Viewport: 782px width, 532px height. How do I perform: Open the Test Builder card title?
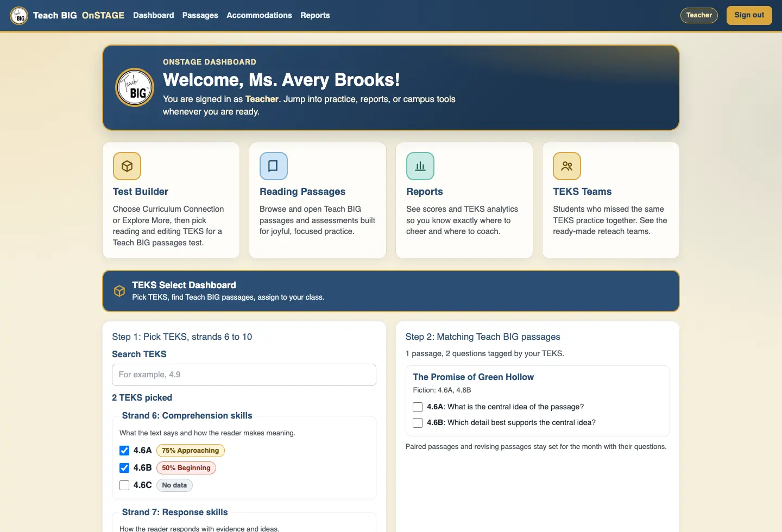[x=141, y=192]
